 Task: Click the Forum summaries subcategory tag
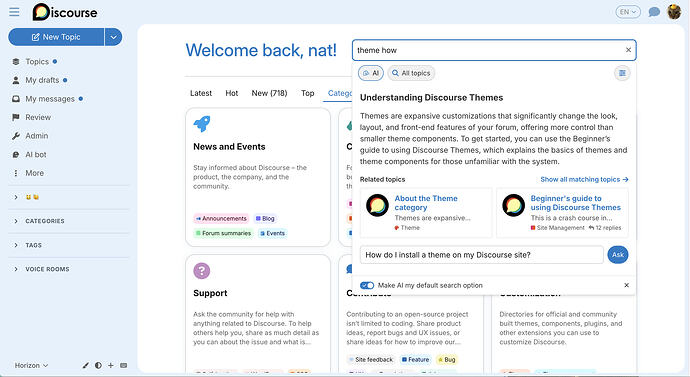[223, 233]
